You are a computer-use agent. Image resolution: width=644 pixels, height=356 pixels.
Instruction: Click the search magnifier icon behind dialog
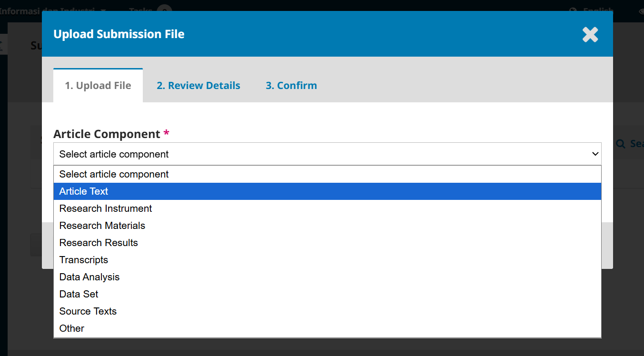click(620, 143)
